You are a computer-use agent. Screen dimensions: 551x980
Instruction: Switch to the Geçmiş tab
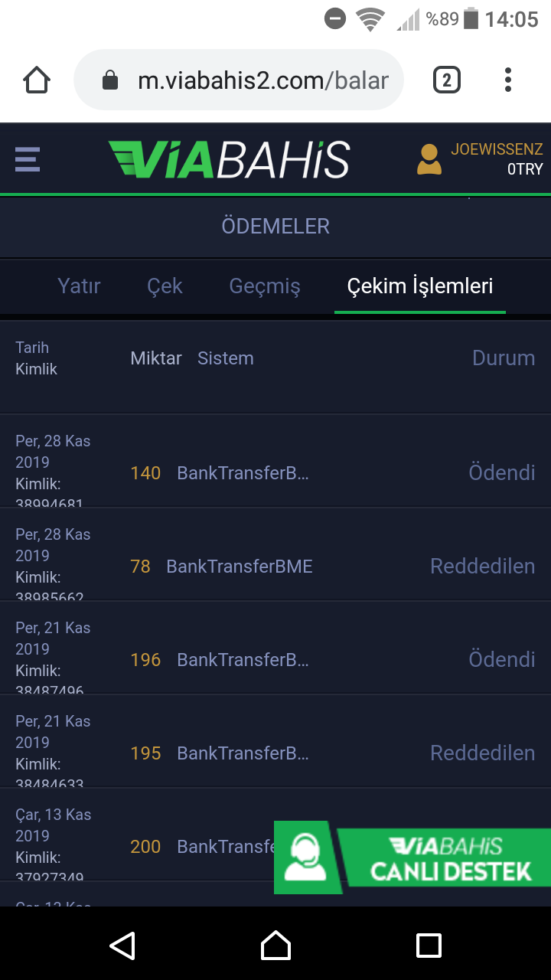pos(265,286)
